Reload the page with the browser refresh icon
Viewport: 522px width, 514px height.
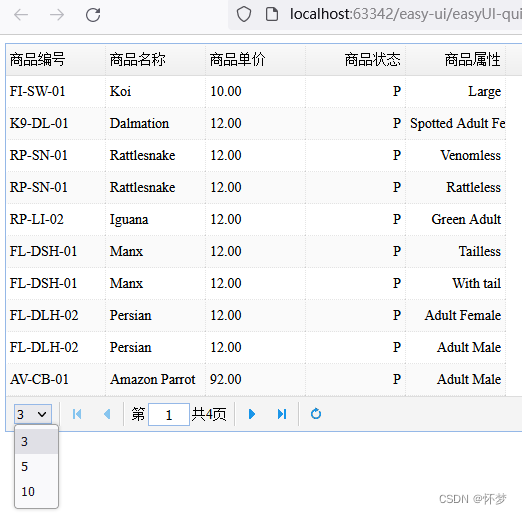coord(93,15)
